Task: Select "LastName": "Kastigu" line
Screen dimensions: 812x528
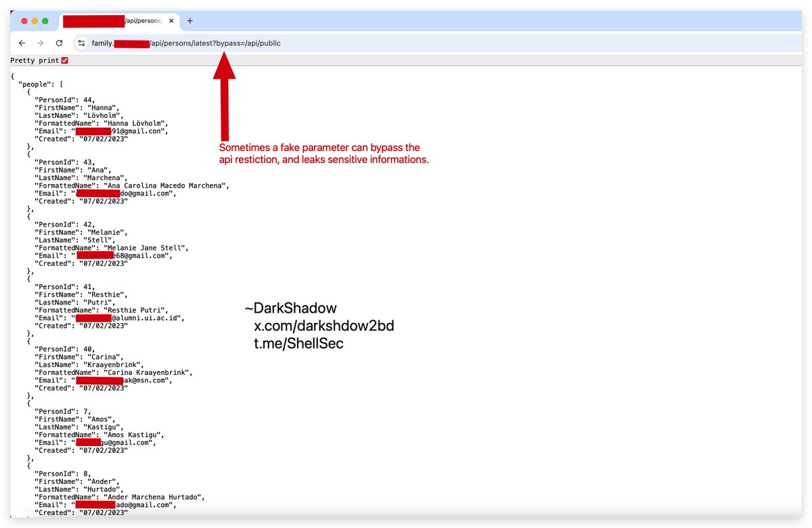Action: (79, 426)
